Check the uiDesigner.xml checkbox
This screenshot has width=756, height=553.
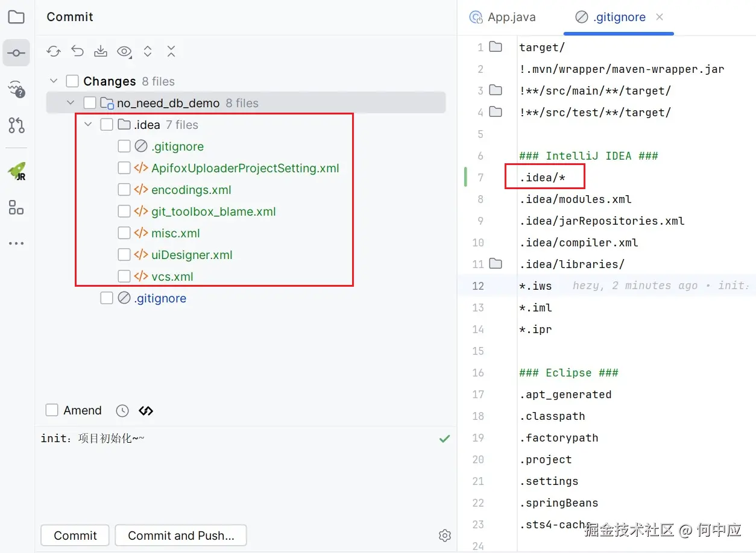tap(124, 255)
